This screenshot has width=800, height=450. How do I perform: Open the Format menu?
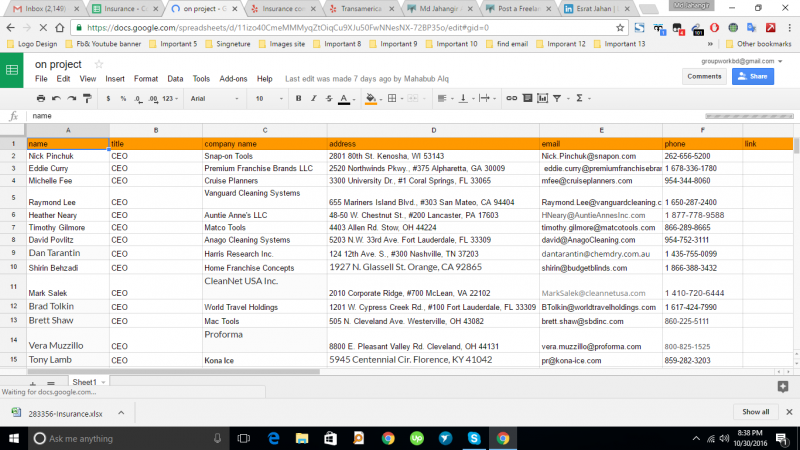tap(146, 79)
